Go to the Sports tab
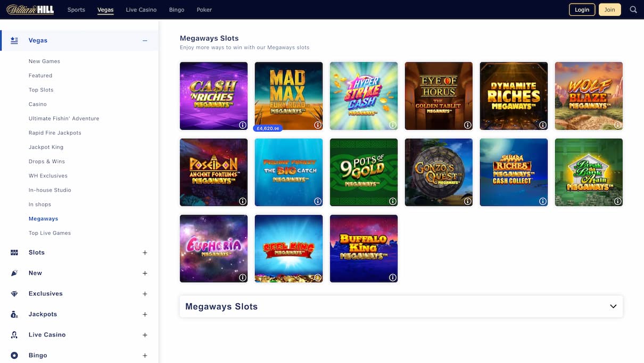Screen dimensions: 644x363 tap(76, 10)
